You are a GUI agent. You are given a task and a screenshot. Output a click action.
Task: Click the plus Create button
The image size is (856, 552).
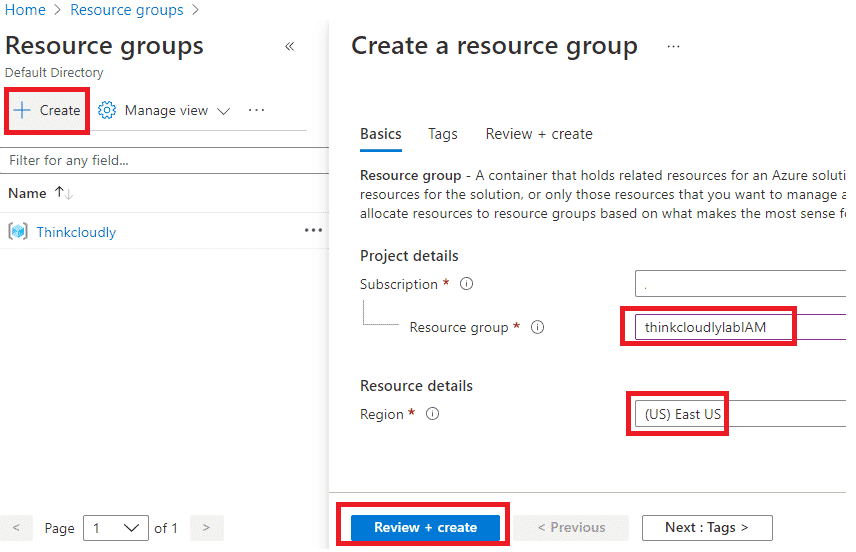pyautogui.click(x=47, y=110)
